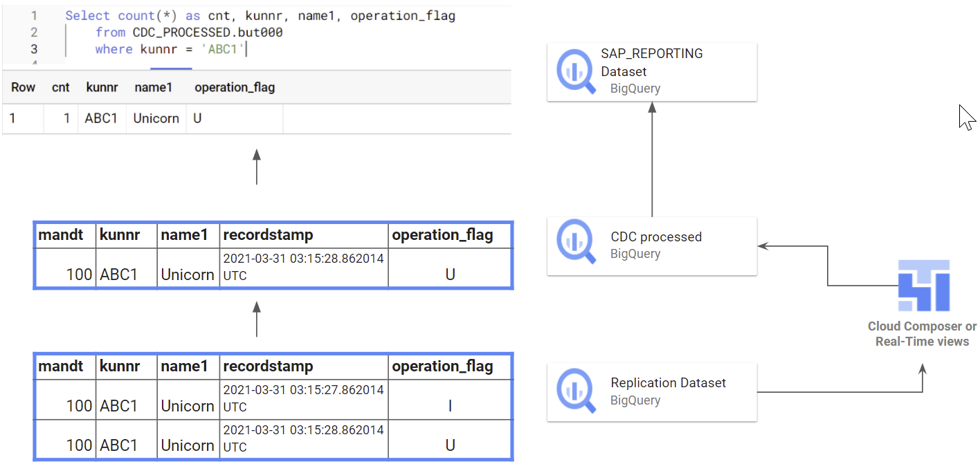This screenshot has width=980, height=464.
Task: Click the Unicorn value in query results
Action: 156,118
